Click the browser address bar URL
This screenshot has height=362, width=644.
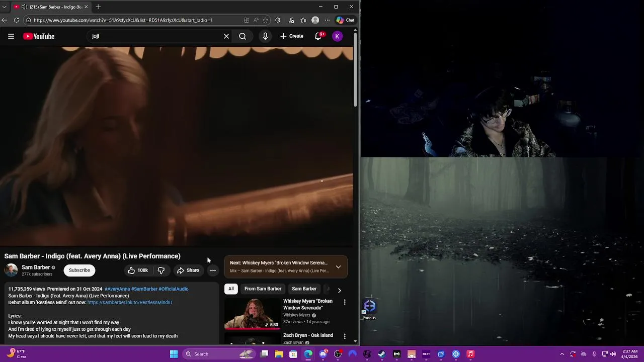pyautogui.click(x=123, y=20)
